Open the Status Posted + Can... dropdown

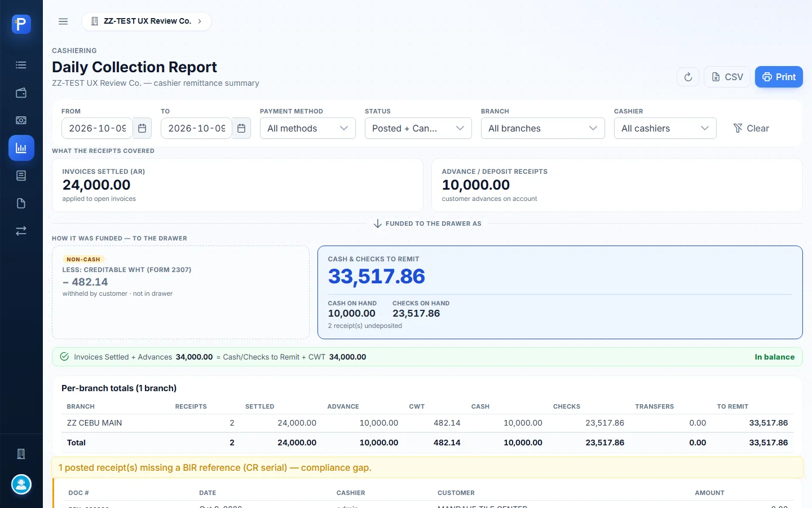(x=418, y=128)
